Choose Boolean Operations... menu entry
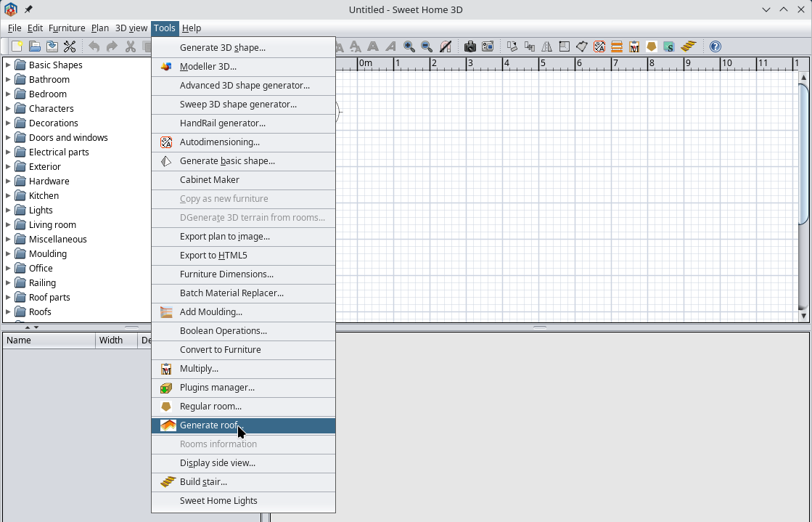Screen dimensions: 812x522 coord(243,331)
